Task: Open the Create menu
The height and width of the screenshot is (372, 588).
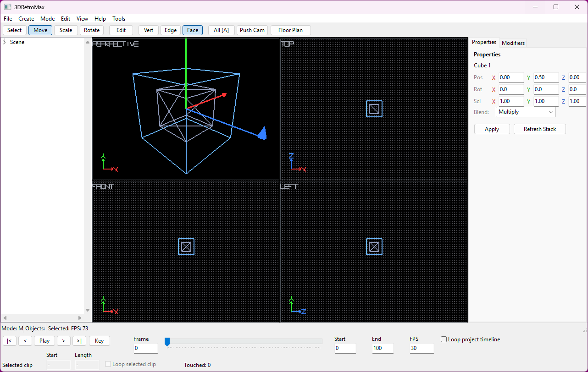Action: [x=26, y=19]
